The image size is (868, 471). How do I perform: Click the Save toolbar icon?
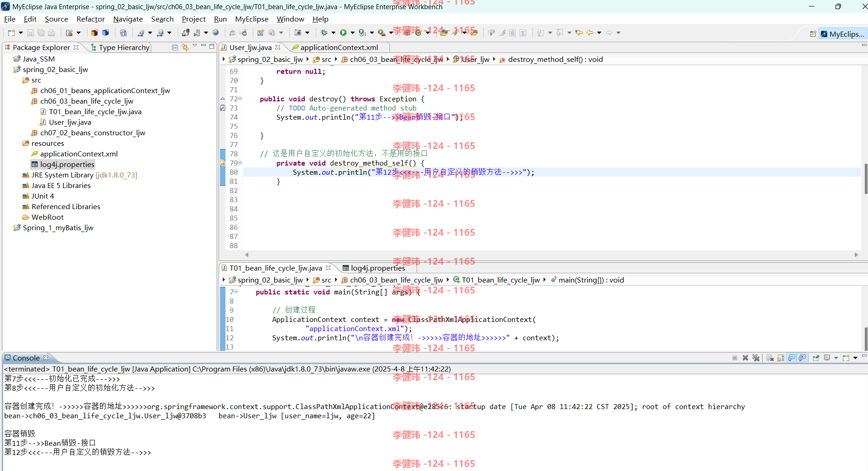(30, 33)
